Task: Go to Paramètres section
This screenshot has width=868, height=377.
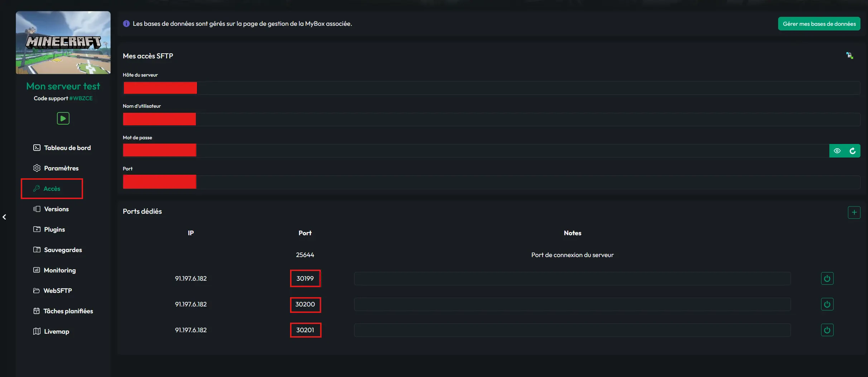Action: 56,168
